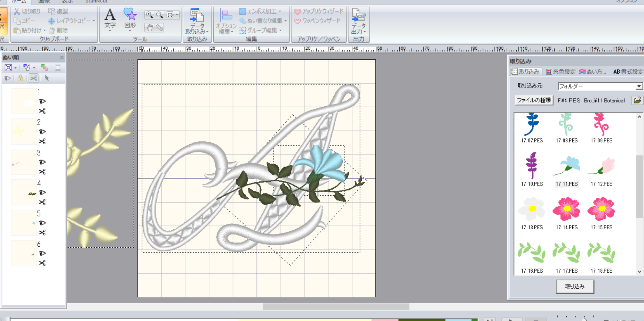This screenshot has height=321, width=644.
Task: Select the Measure ruler tool
Action: (x=160, y=27)
